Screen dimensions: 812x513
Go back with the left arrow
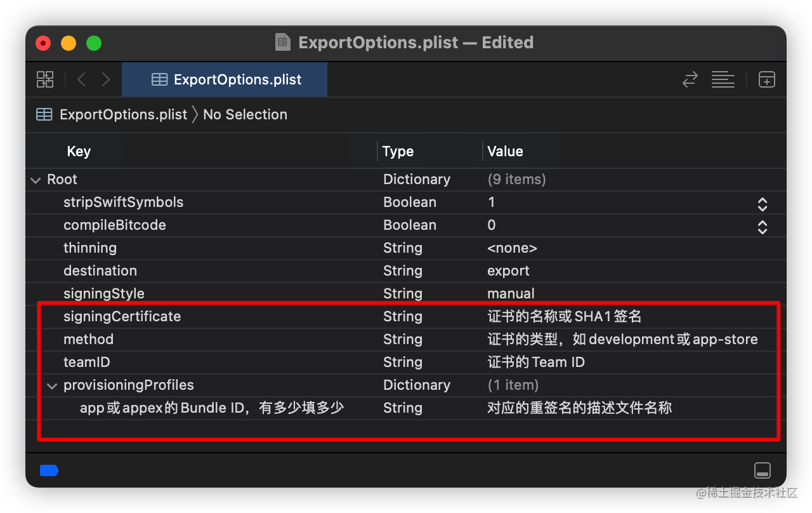(x=81, y=79)
